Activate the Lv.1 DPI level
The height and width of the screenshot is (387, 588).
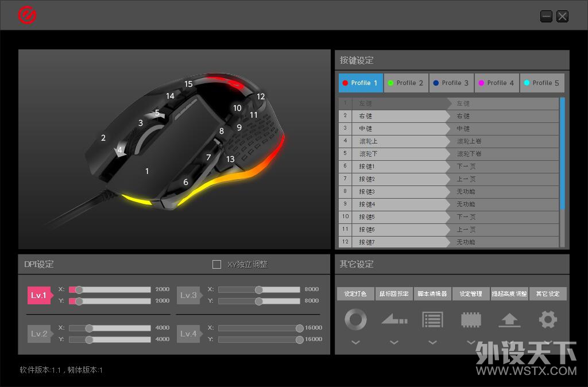point(39,296)
